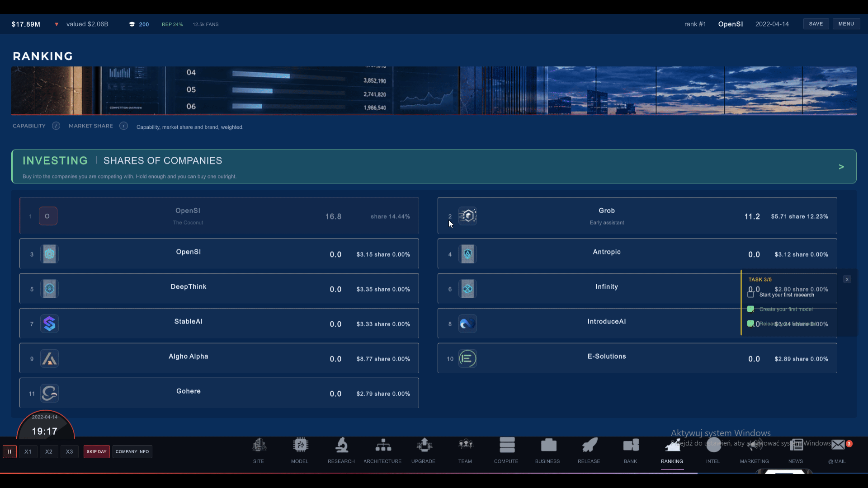Click the IntroduceAI company logo

tap(468, 324)
